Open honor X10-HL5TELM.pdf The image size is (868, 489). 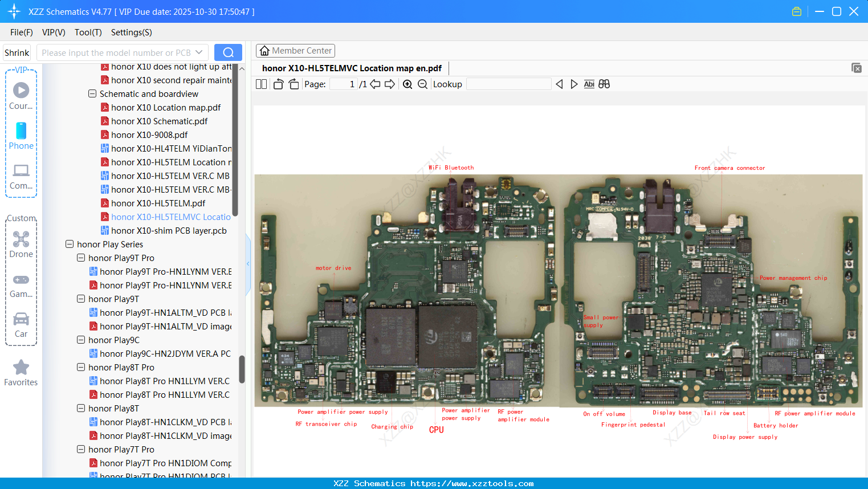[x=158, y=203]
